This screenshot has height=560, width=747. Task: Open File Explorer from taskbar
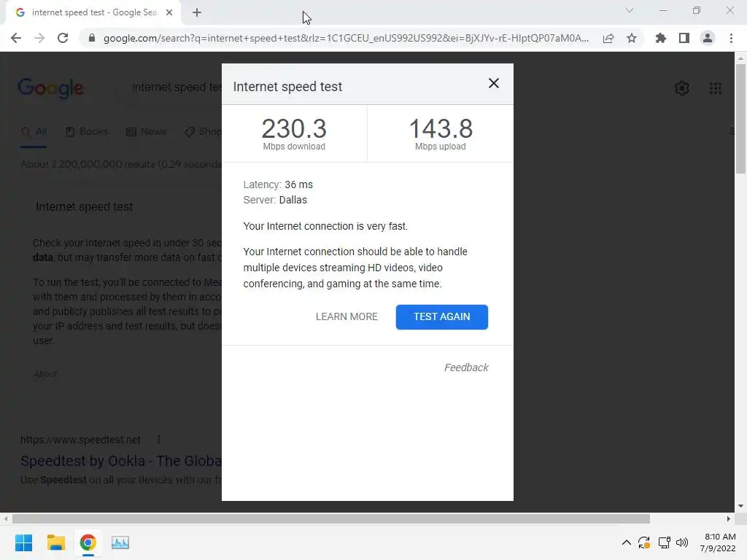(x=55, y=542)
